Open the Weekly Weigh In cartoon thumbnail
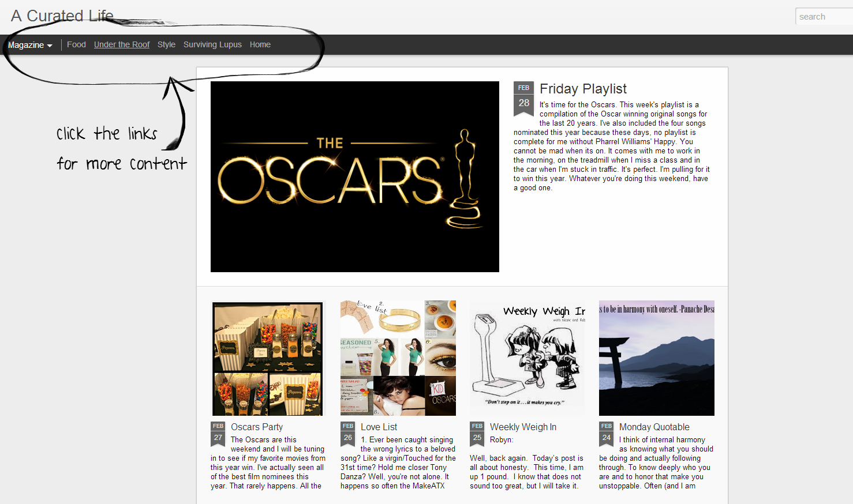The width and height of the screenshot is (853, 504). tap(527, 358)
